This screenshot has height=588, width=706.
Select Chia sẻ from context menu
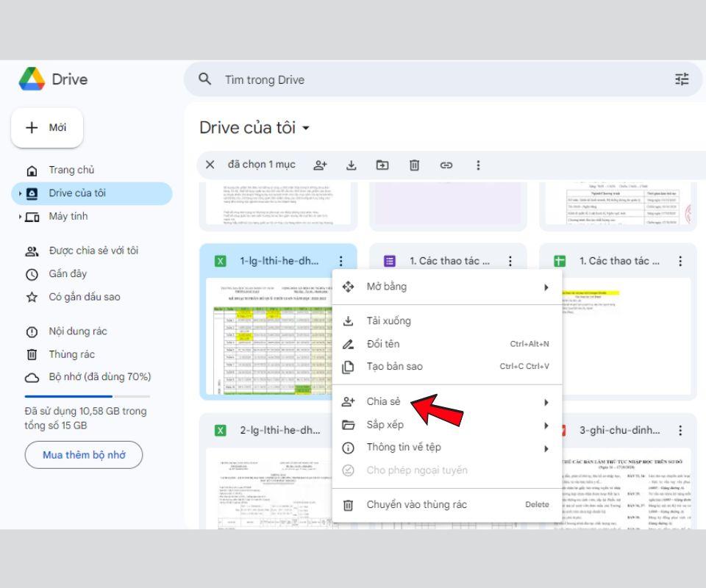point(384,401)
